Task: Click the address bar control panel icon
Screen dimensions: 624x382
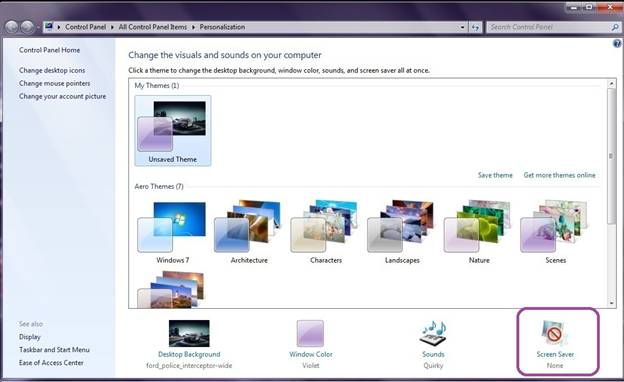Action: pos(49,27)
